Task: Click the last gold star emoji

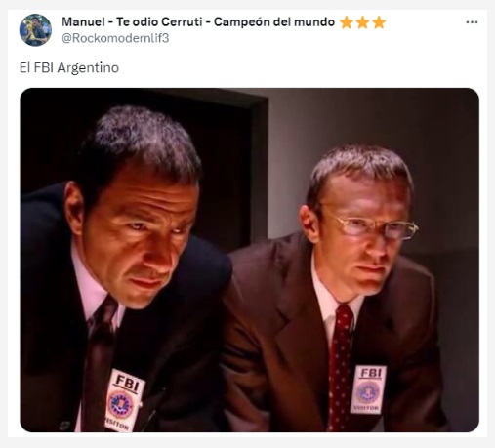Action: 379,22
